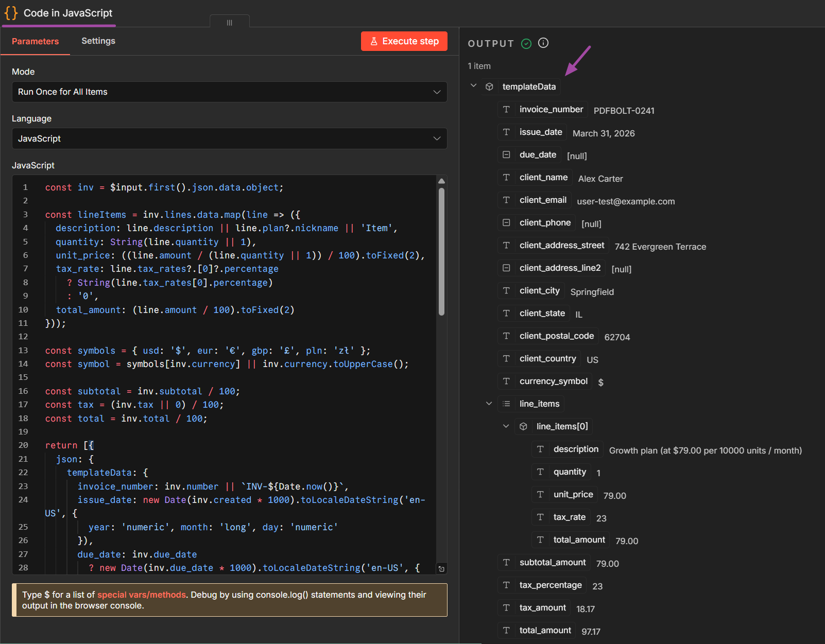The height and width of the screenshot is (644, 825).
Task: Open the Mode dropdown showing Run Once for All Items
Action: (229, 92)
